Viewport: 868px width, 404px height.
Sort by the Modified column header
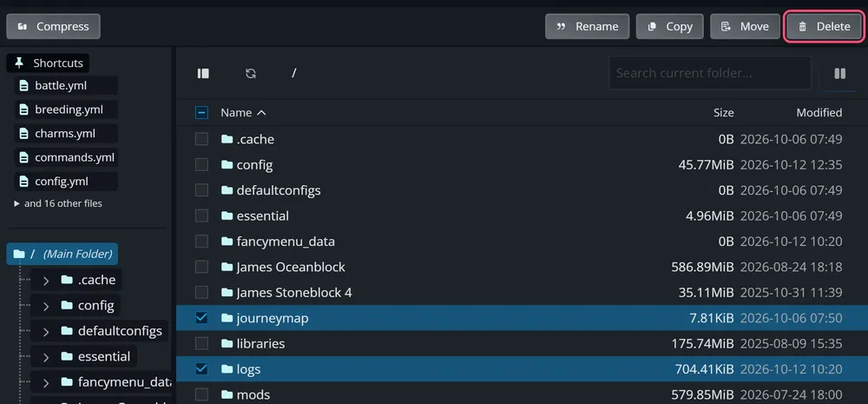[x=819, y=112]
